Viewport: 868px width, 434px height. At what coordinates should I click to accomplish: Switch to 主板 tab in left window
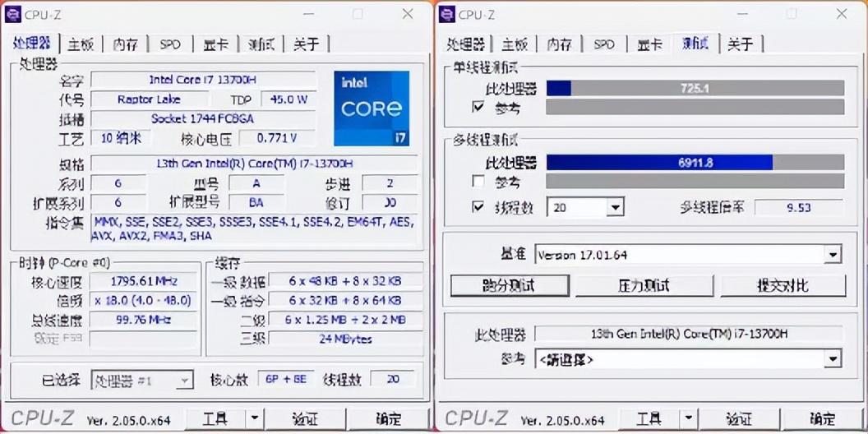tap(81, 44)
